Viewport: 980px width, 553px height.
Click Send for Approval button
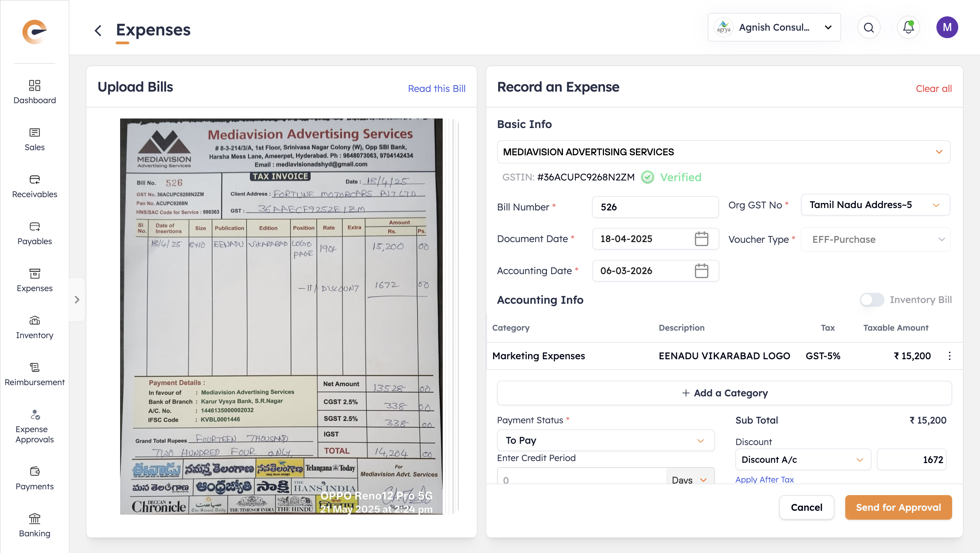click(x=898, y=507)
